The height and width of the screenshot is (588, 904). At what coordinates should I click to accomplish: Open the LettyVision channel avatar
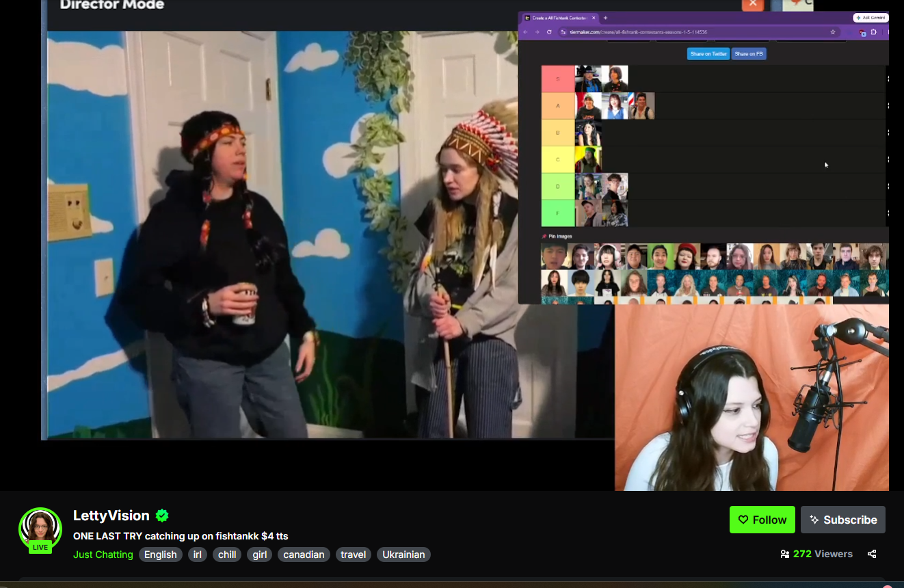coord(40,529)
